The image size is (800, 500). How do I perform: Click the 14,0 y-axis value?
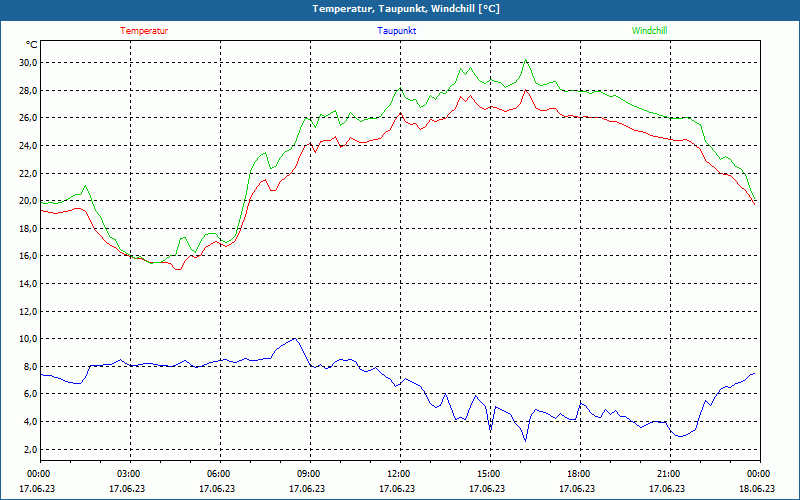tap(28, 283)
